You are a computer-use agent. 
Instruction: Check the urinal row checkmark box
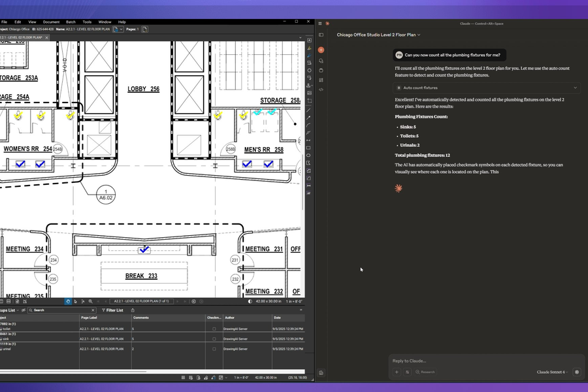[214, 349]
